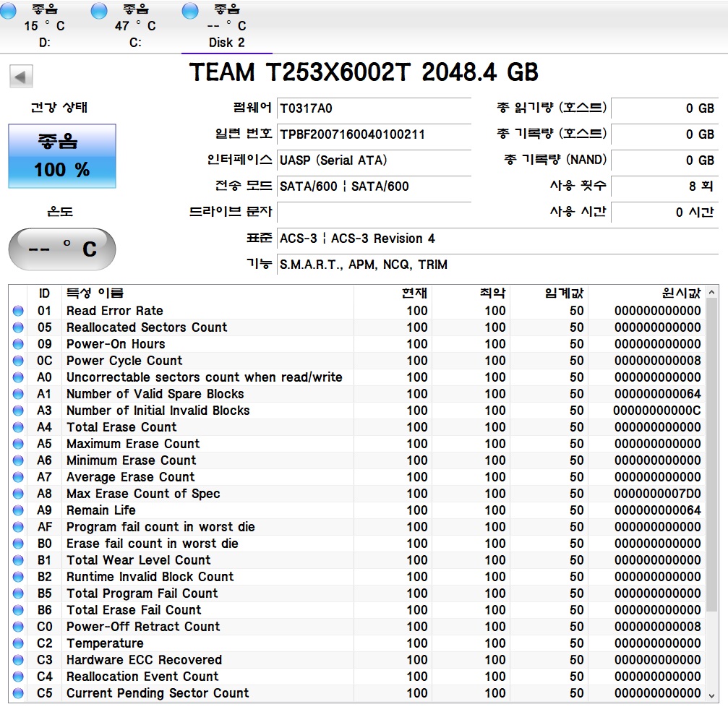Click the firmware field showing T0317A0

374,108
